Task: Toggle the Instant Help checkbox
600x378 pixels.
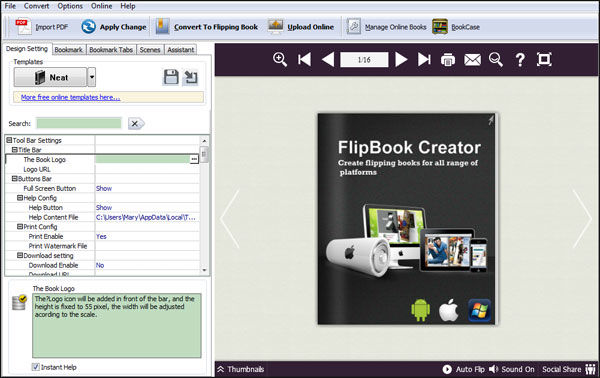Action: point(36,367)
